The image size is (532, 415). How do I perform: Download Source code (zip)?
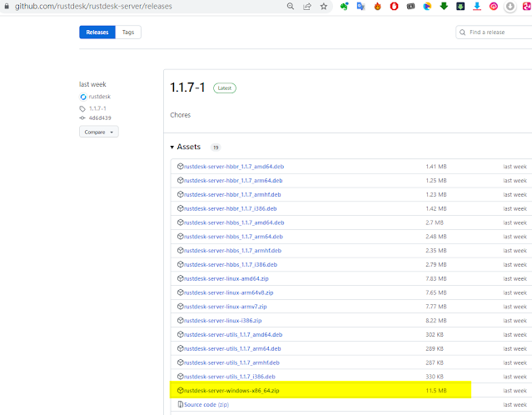[x=206, y=404]
